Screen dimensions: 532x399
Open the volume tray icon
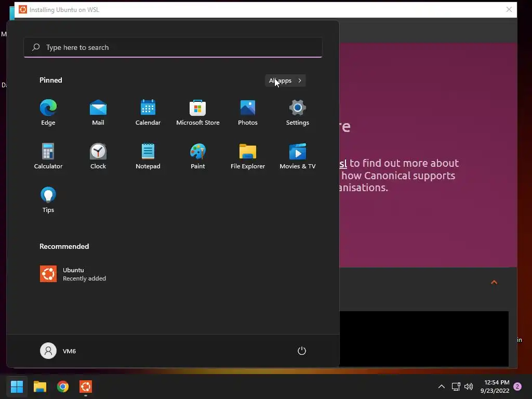pos(469,387)
